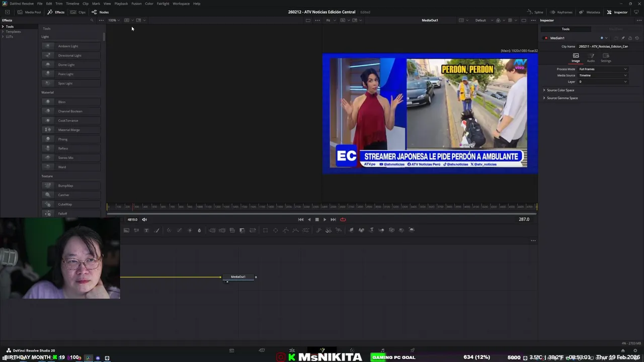
Task: Lock MediaIn1 controls with the lock icon
Action: 630,38
